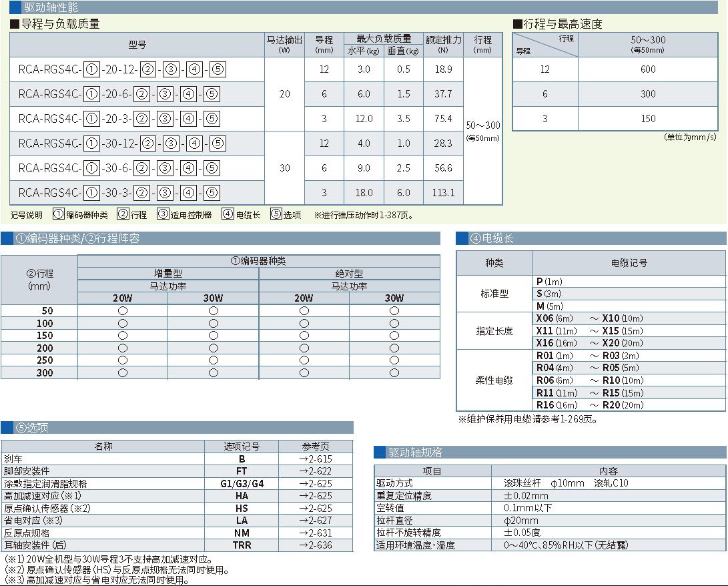This screenshot has width=728, height=586.
Task: Open the →2-636 reference for 耳轴安装件
Action: click(316, 545)
